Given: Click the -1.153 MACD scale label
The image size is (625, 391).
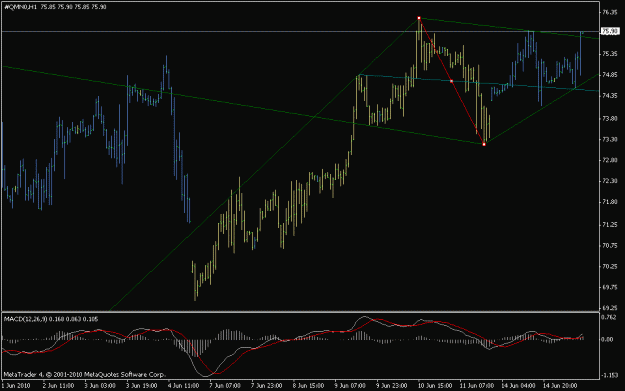Looking at the screenshot, I should 609,375.
